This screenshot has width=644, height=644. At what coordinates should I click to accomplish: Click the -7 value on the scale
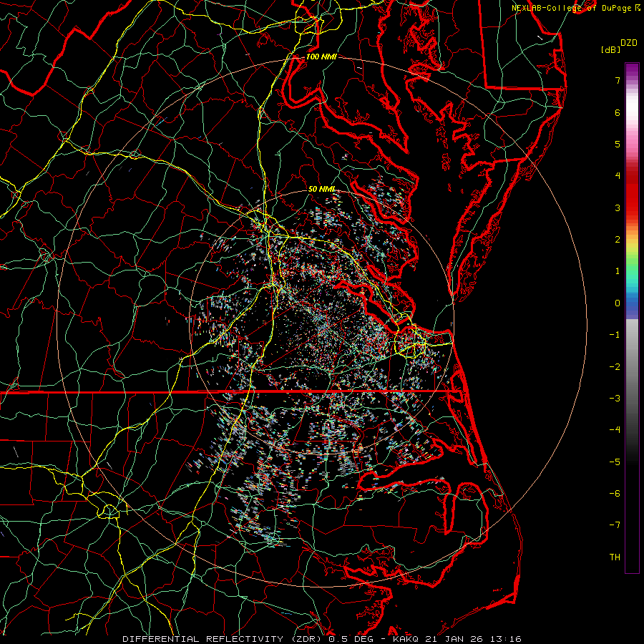tap(615, 525)
